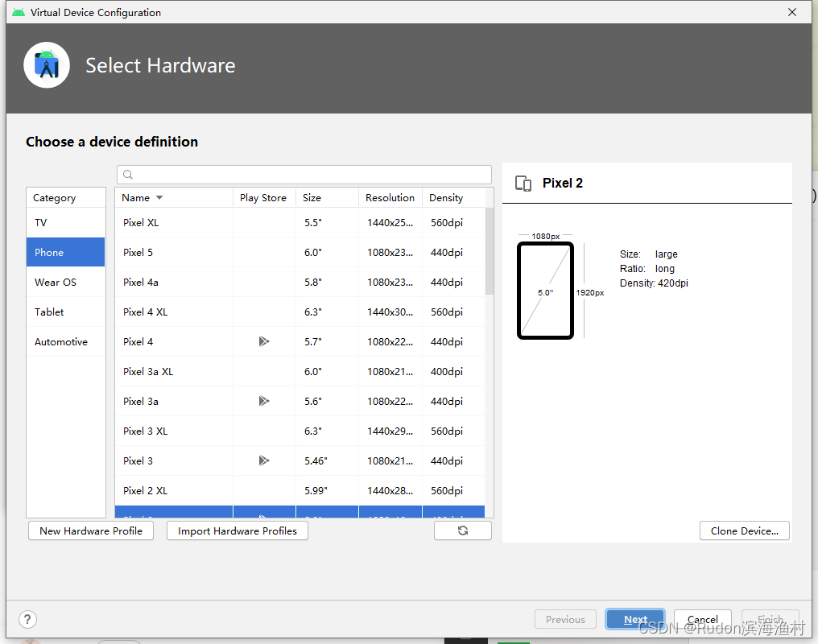The height and width of the screenshot is (644, 818).
Task: Click the search magnifier icon
Action: pos(128,175)
